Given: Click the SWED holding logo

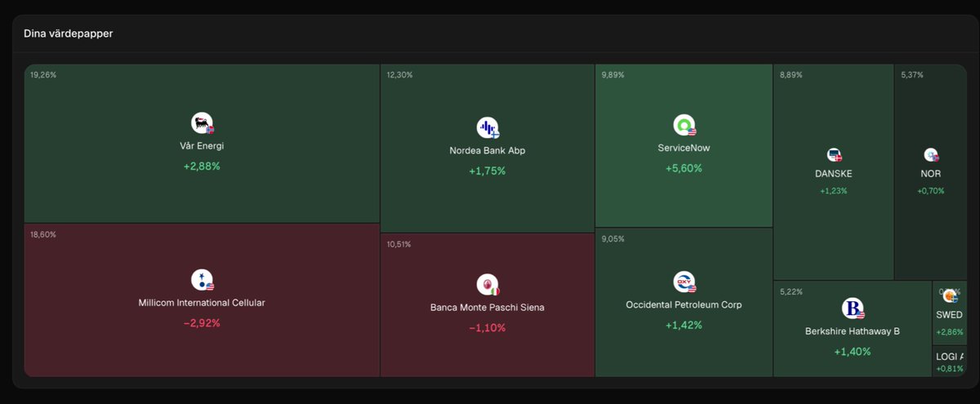Looking at the screenshot, I should [949, 295].
